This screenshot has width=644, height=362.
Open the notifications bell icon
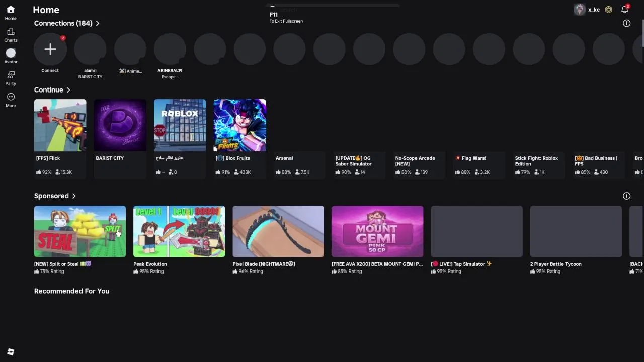(624, 10)
